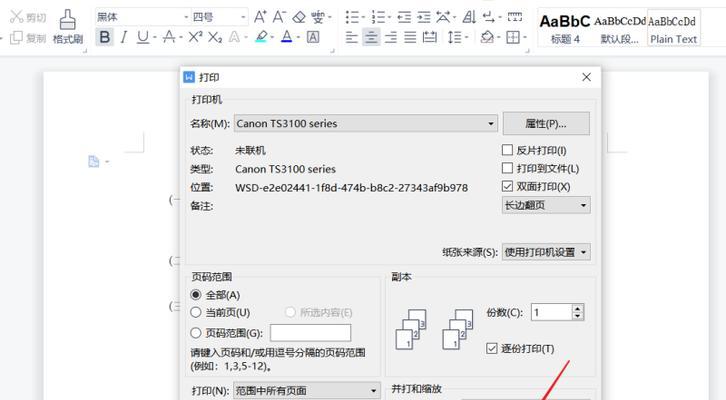The height and width of the screenshot is (400, 726).
Task: Expand the font group dialog launcher
Action: click(x=332, y=51)
